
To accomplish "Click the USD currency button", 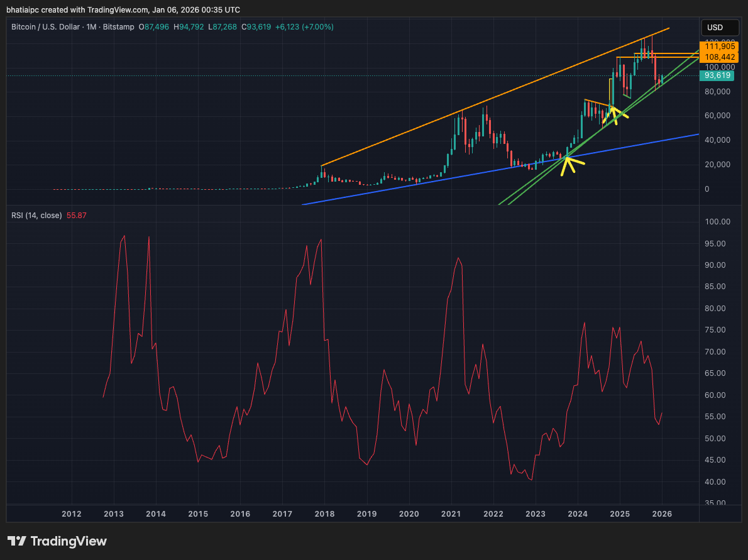I will 719,28.
